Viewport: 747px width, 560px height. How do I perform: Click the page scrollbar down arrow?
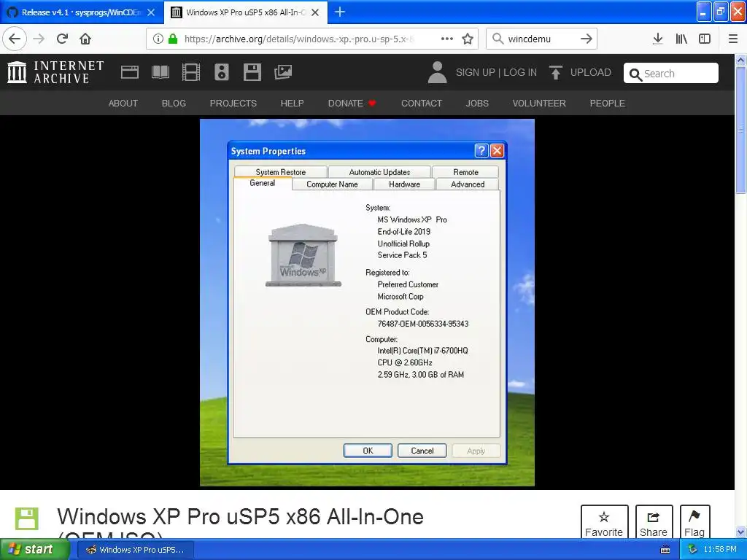pyautogui.click(x=741, y=532)
